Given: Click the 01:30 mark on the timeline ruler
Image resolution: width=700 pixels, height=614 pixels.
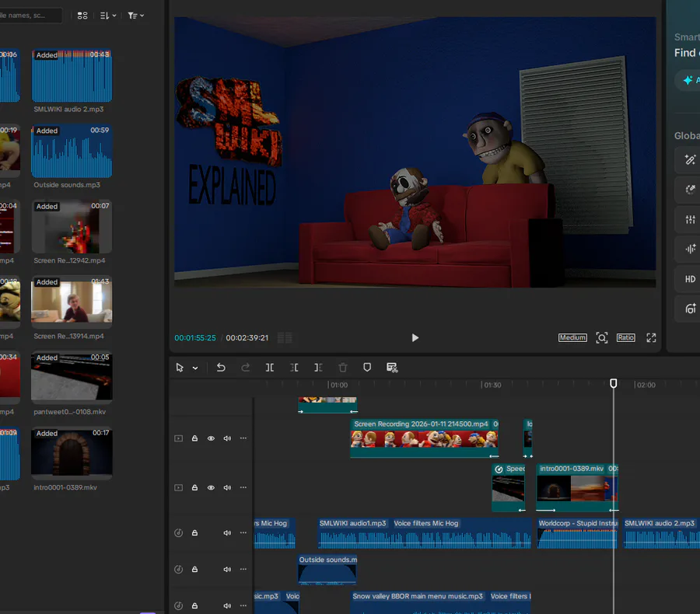Looking at the screenshot, I should pos(492,385).
